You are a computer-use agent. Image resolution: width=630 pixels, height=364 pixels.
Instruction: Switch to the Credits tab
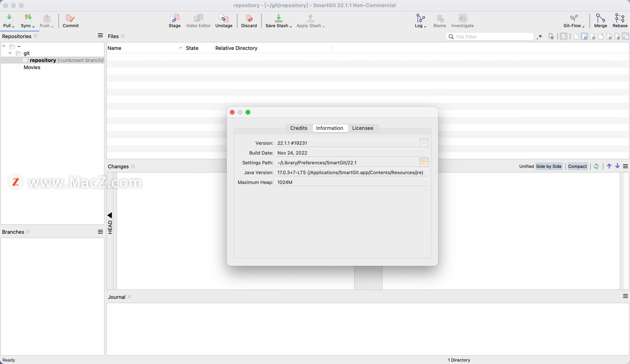[299, 128]
